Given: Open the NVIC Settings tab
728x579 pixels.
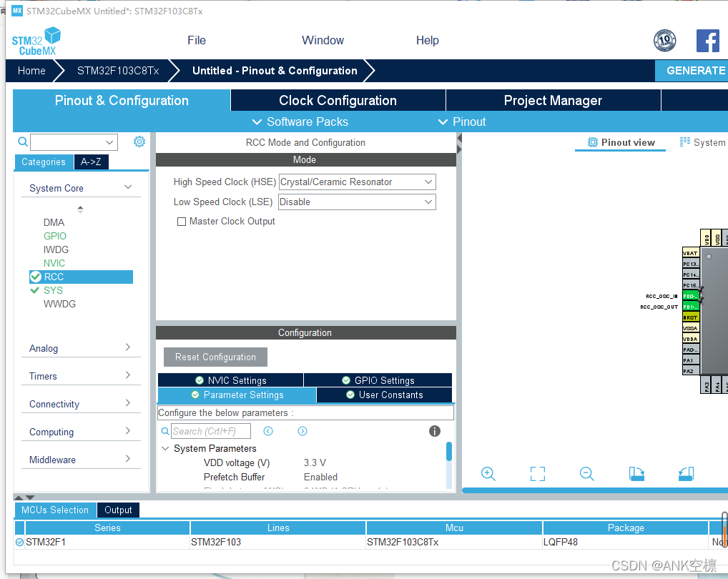Looking at the screenshot, I should click(231, 380).
